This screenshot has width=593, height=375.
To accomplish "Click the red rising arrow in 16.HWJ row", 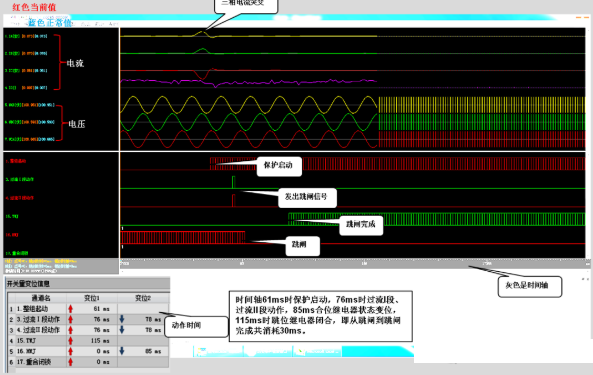I will tap(70, 351).
